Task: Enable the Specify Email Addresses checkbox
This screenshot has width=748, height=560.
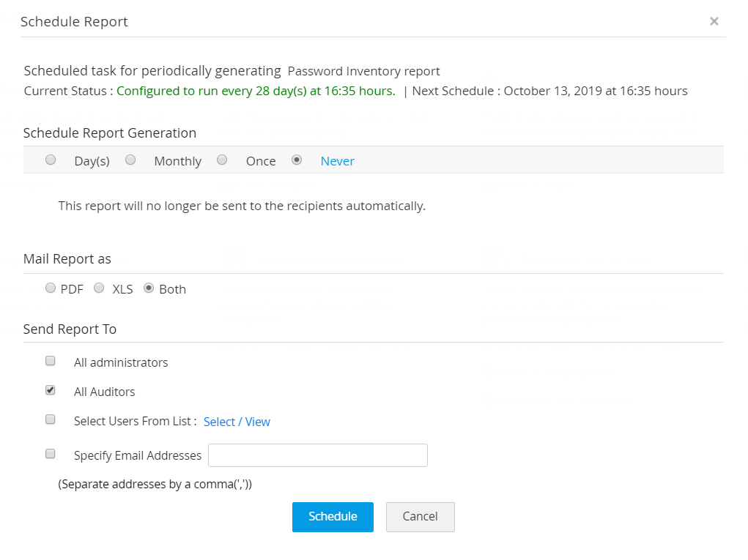Action: coord(51,454)
